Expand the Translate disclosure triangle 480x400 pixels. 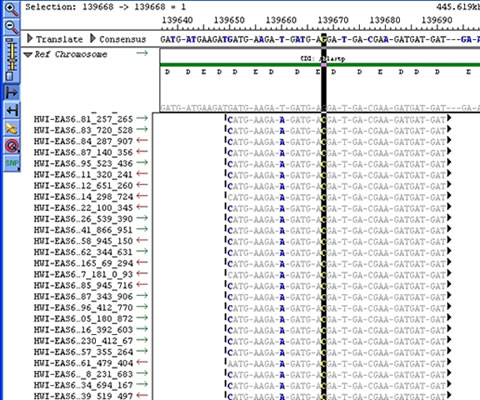click(x=29, y=39)
